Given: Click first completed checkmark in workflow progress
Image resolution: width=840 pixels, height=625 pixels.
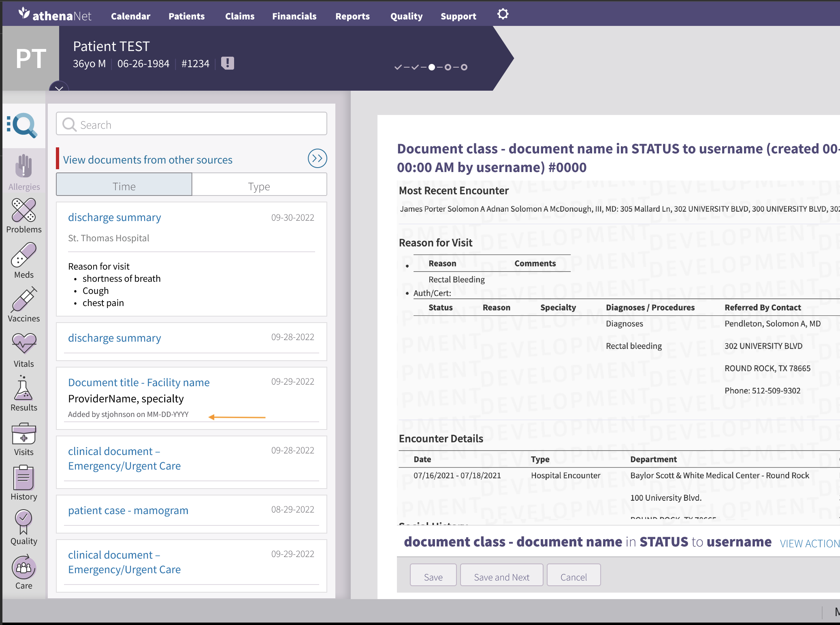Looking at the screenshot, I should pos(398,67).
